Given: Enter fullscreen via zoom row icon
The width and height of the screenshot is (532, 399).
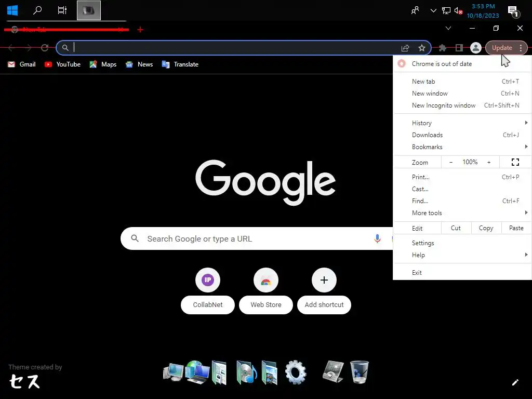Looking at the screenshot, I should click(515, 162).
